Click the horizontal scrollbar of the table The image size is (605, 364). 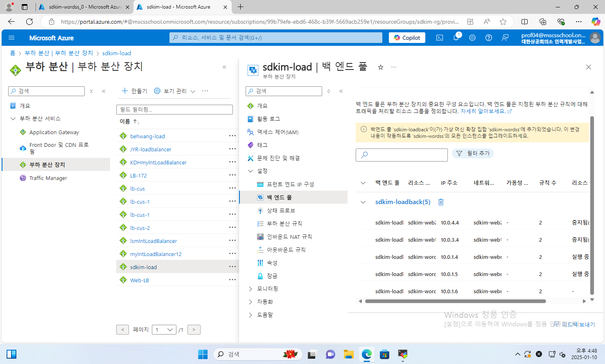[455, 301]
